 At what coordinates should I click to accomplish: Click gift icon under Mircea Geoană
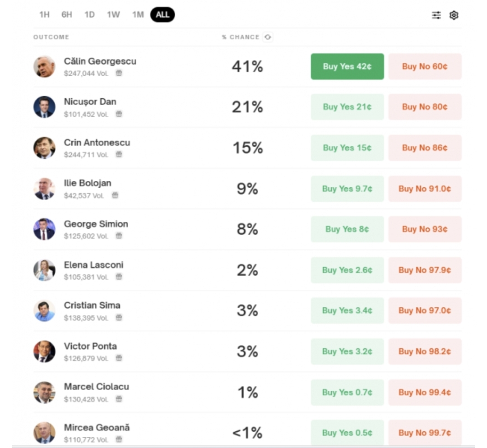pos(119,439)
